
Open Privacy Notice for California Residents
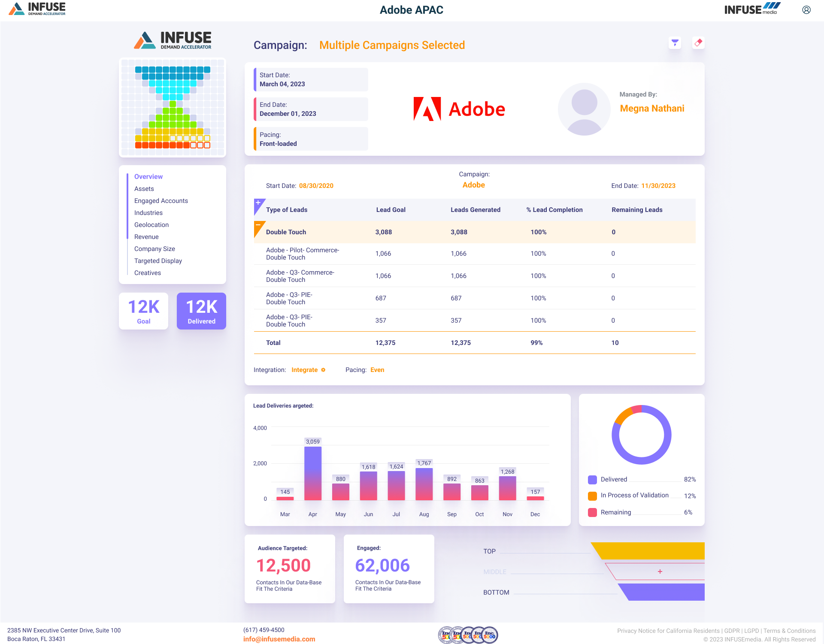[668, 631]
